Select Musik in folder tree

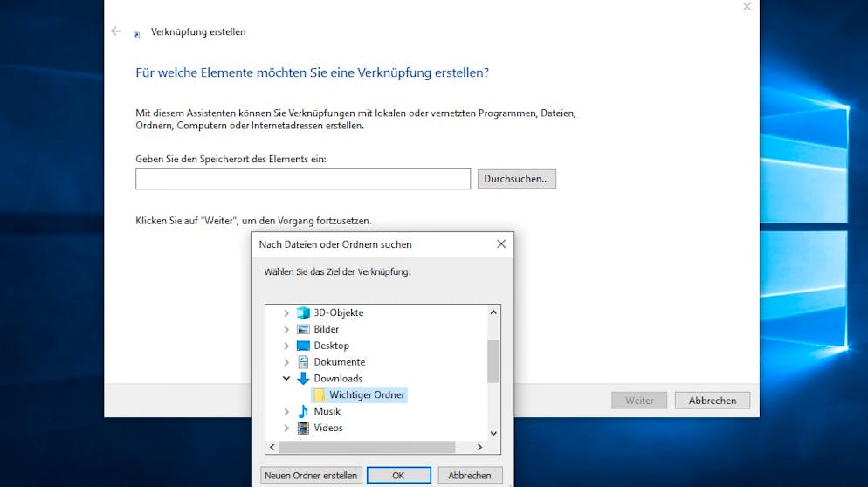[x=327, y=411]
